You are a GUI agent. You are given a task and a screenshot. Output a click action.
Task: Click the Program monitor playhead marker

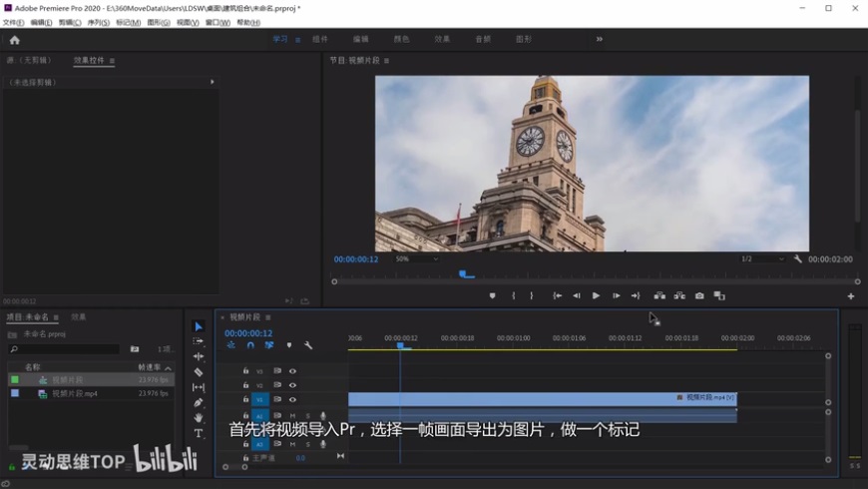[464, 273]
